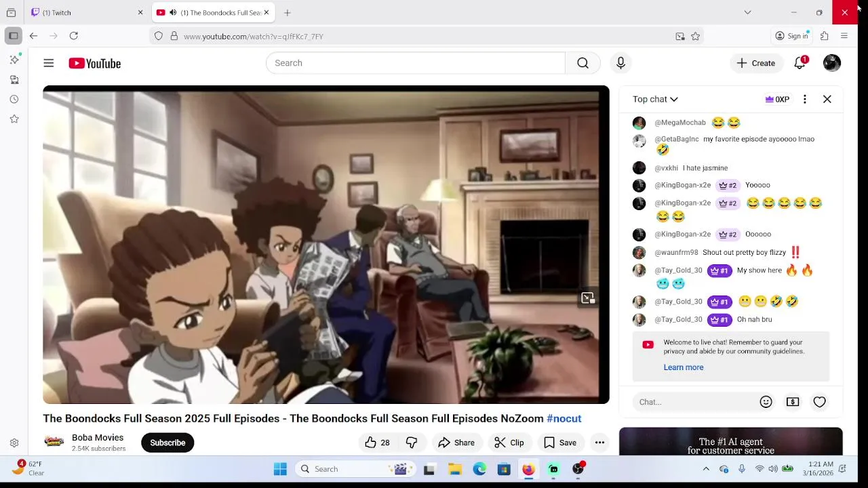Screen dimensions: 868x488
Task: Open picture-in-picture from address bar
Action: [x=680, y=37]
